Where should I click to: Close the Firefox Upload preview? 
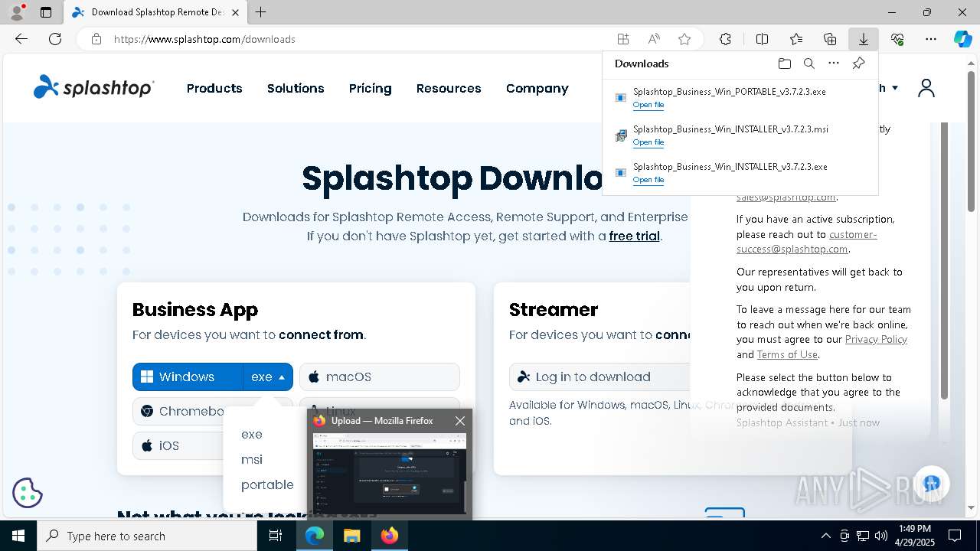point(459,421)
